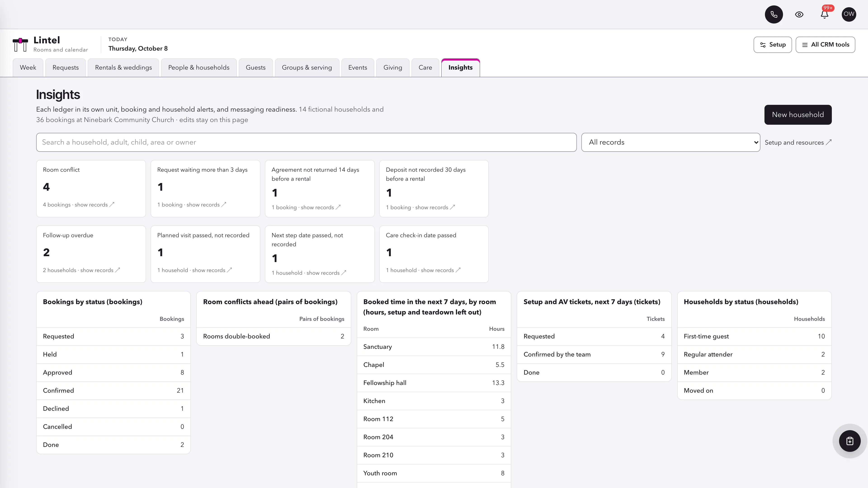Focus the household search field
The height and width of the screenshot is (488, 868).
point(306,143)
